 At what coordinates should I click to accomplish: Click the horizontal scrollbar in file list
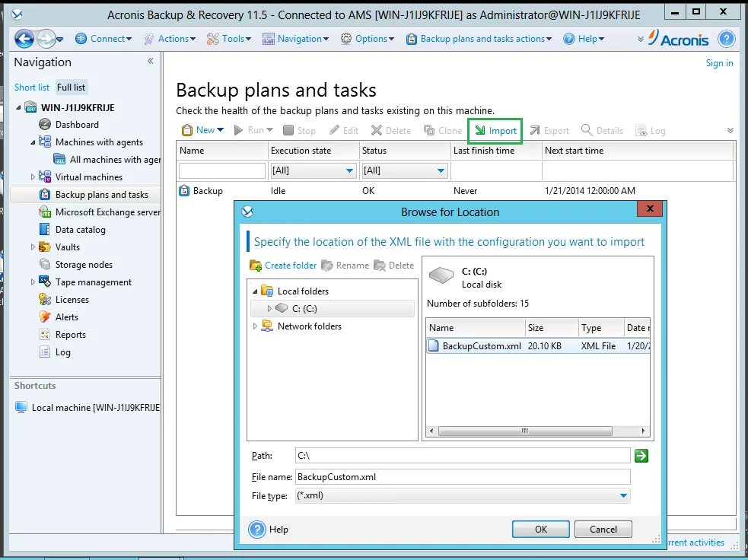point(525,431)
